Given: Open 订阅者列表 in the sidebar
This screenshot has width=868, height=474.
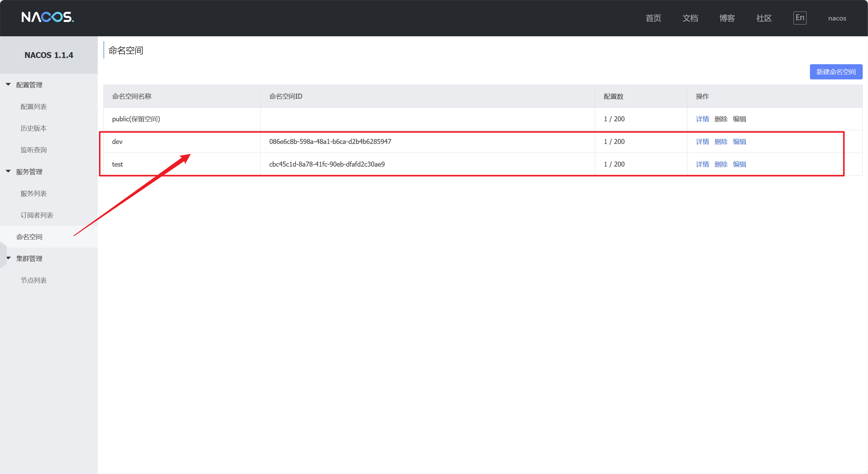Looking at the screenshot, I should [x=37, y=215].
